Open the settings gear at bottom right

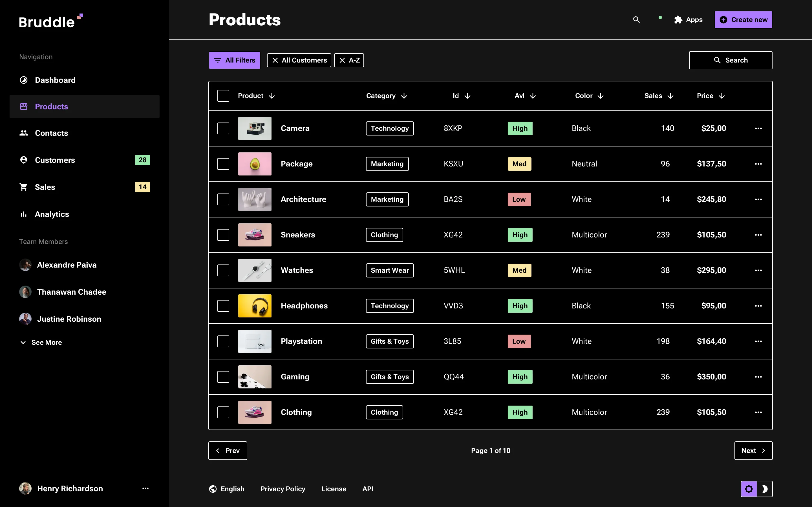point(749,489)
